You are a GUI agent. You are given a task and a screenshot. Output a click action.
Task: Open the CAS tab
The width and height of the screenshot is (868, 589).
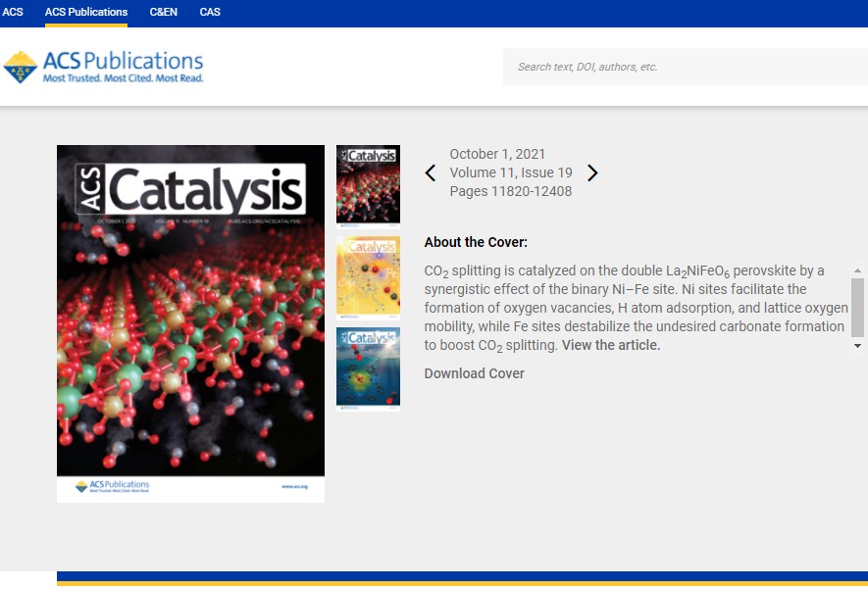[x=210, y=12]
